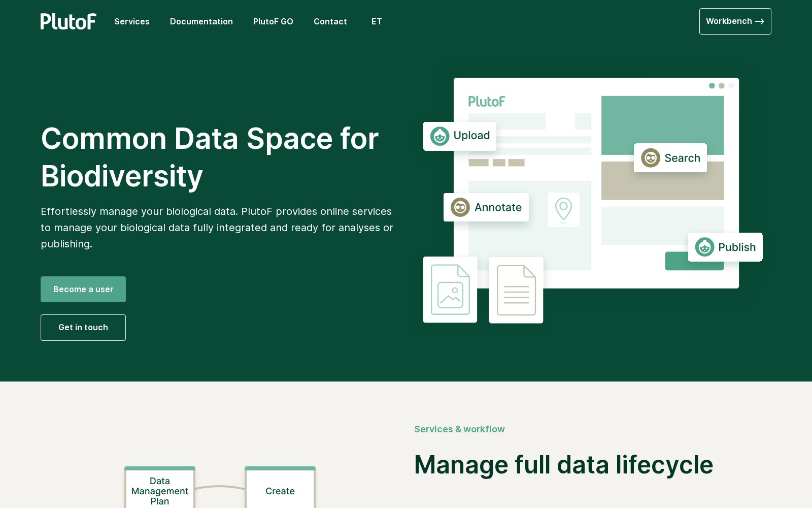Go to PlutoF GO in navigation
The image size is (812, 508).
(273, 21)
